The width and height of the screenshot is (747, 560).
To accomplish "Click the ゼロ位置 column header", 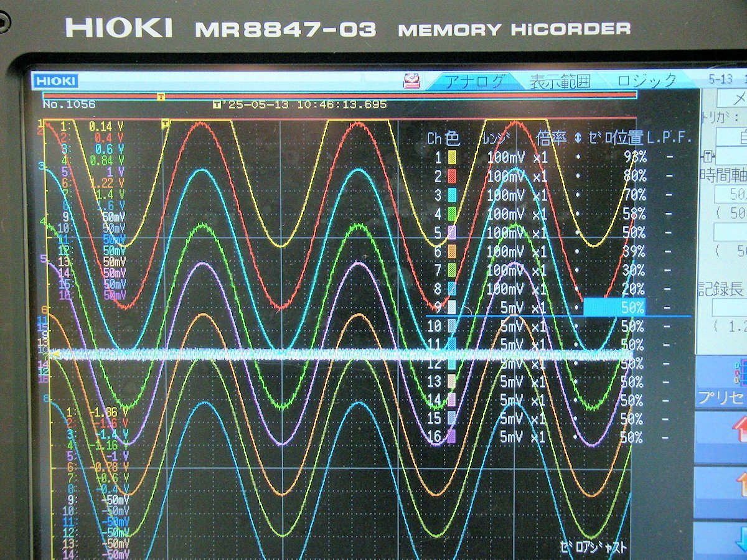I will [616, 138].
